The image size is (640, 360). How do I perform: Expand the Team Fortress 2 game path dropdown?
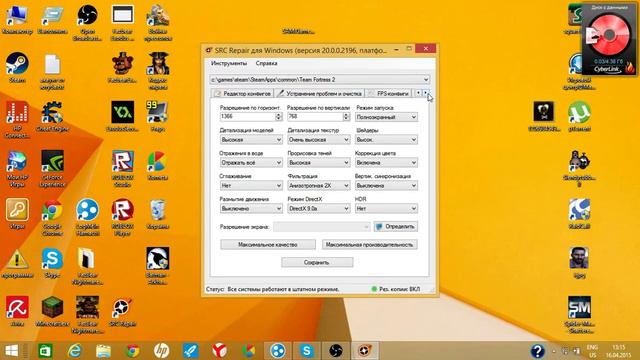click(x=320, y=80)
